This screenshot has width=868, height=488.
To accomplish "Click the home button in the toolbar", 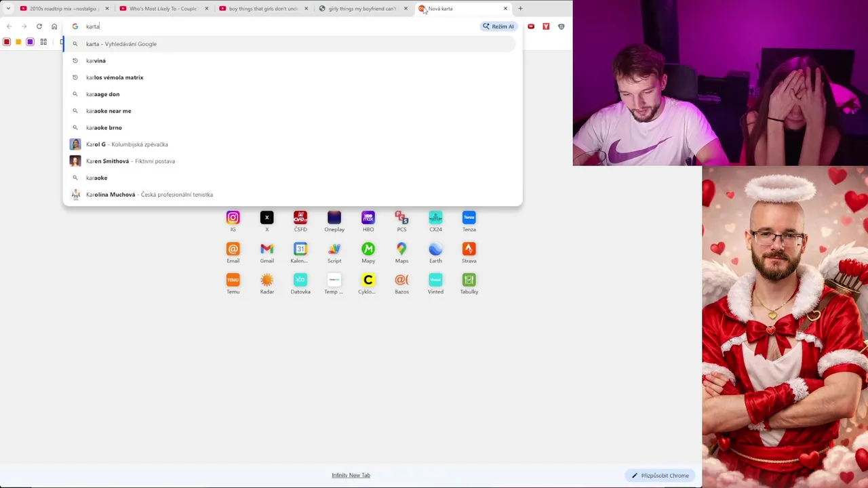I will 54,26.
